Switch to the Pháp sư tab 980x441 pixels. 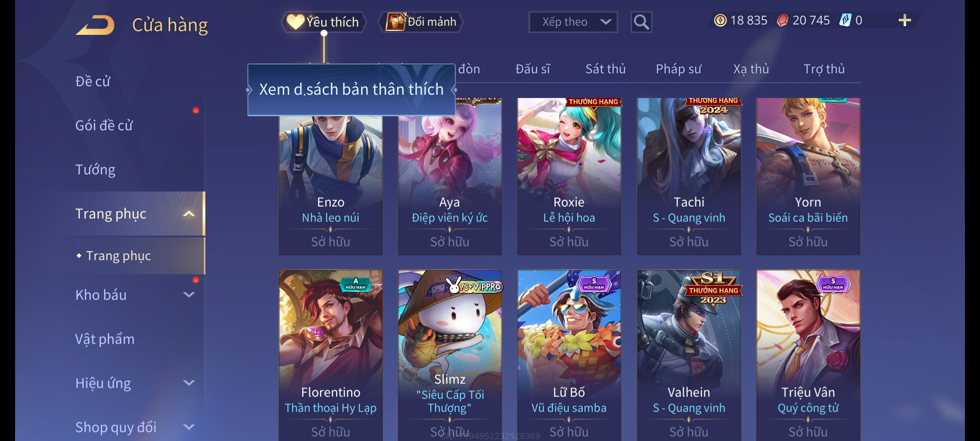678,69
